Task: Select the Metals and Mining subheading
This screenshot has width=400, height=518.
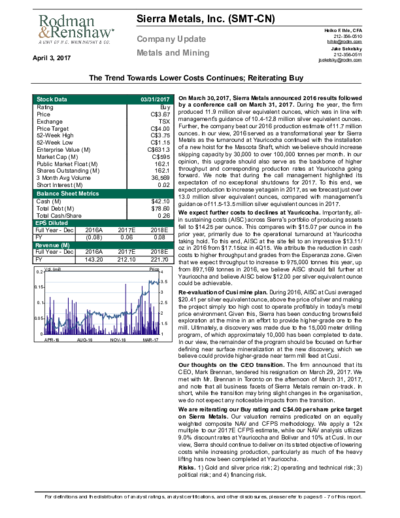Action: click(x=173, y=53)
